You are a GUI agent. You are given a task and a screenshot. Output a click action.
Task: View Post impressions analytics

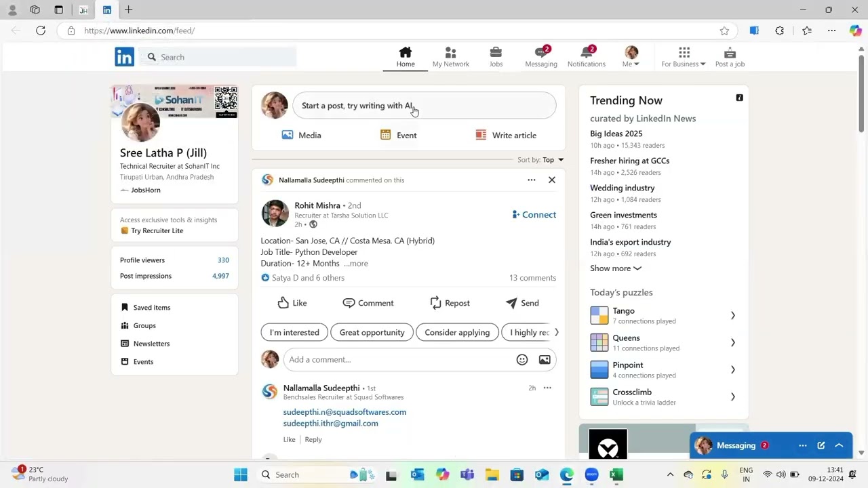[x=174, y=276]
